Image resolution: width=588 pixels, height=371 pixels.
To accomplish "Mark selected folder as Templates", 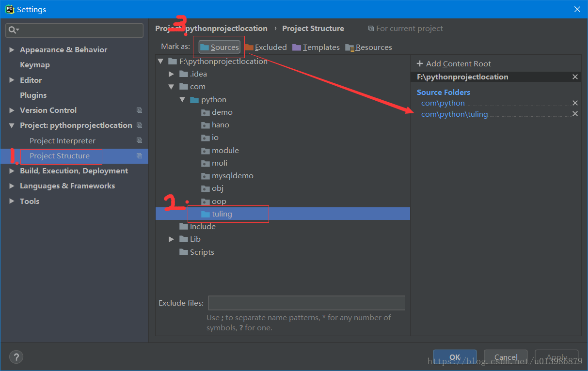I will (x=316, y=47).
